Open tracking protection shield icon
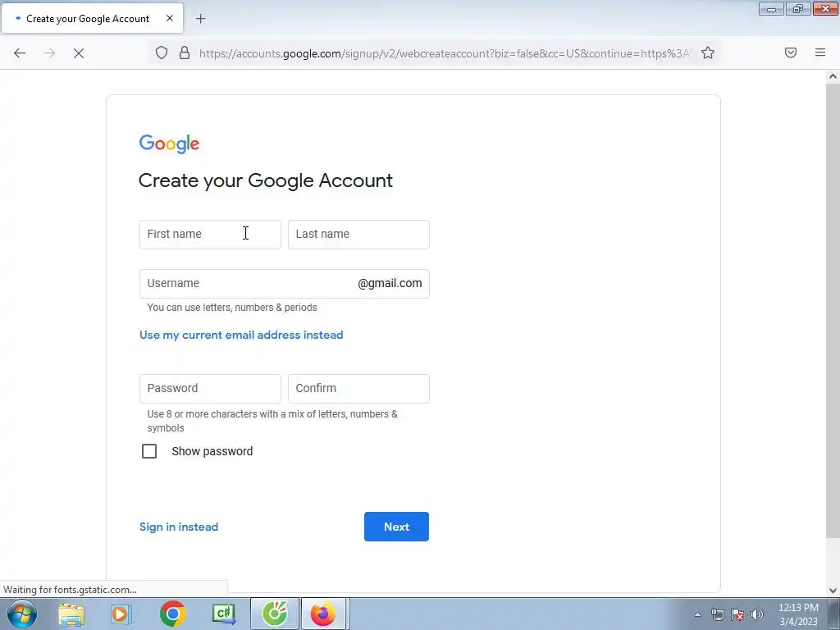 162,52
